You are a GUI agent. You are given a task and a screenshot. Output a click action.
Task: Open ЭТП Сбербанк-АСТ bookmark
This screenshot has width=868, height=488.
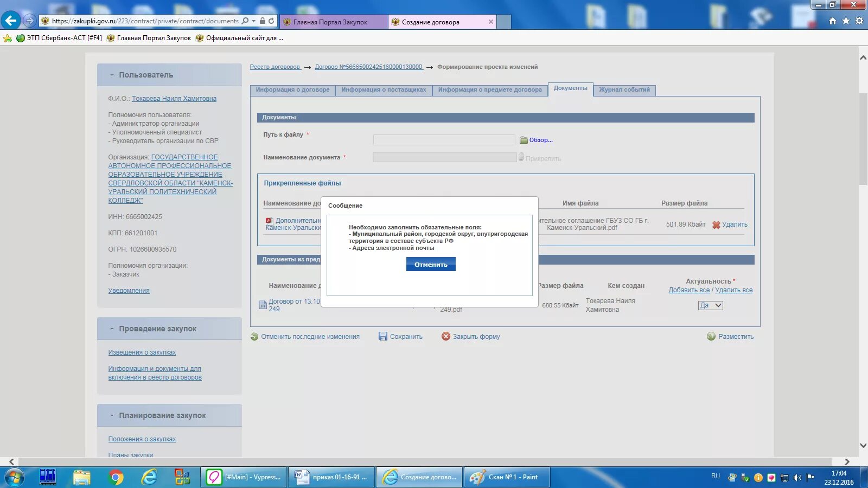(x=59, y=38)
